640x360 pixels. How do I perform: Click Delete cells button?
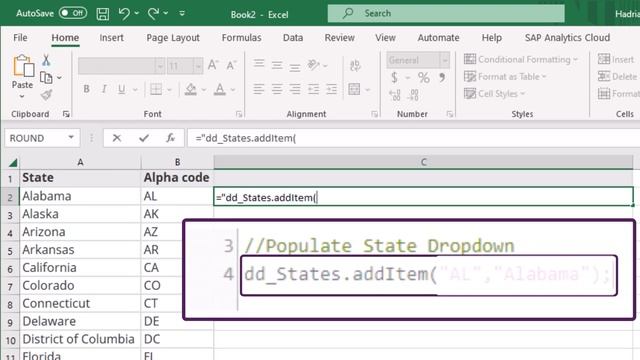pyautogui.click(x=618, y=77)
